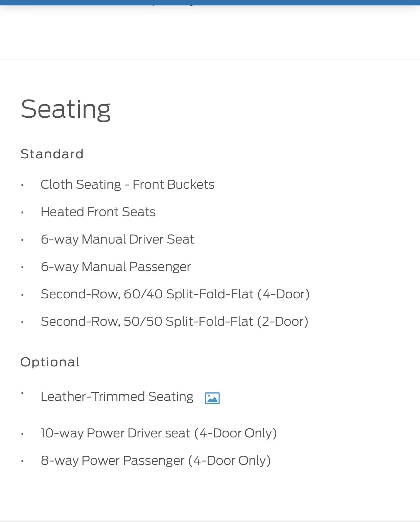Click bullet beside Heated Front Seats

click(22, 212)
